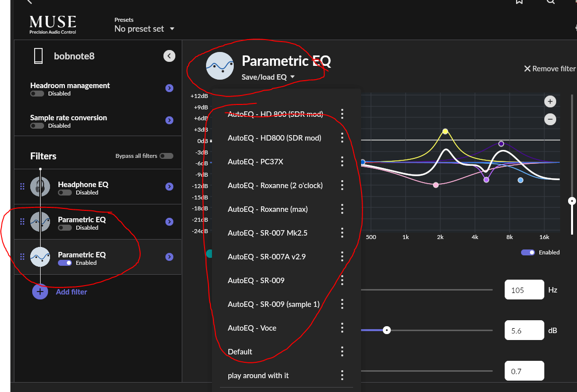Open three-dot menu for AutoEQ - Voce
The height and width of the screenshot is (392, 577).
click(x=342, y=328)
